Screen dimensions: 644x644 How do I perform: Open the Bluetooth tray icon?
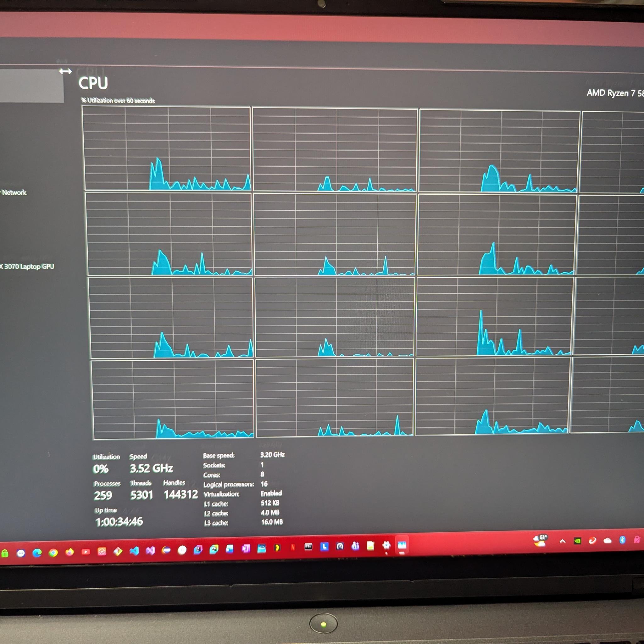tap(622, 540)
